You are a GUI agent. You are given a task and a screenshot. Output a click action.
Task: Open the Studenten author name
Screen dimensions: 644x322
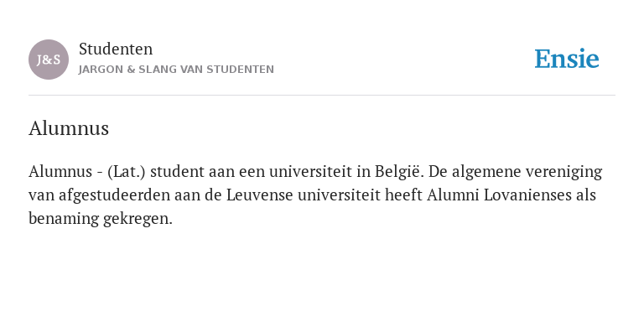pyautogui.click(x=116, y=49)
